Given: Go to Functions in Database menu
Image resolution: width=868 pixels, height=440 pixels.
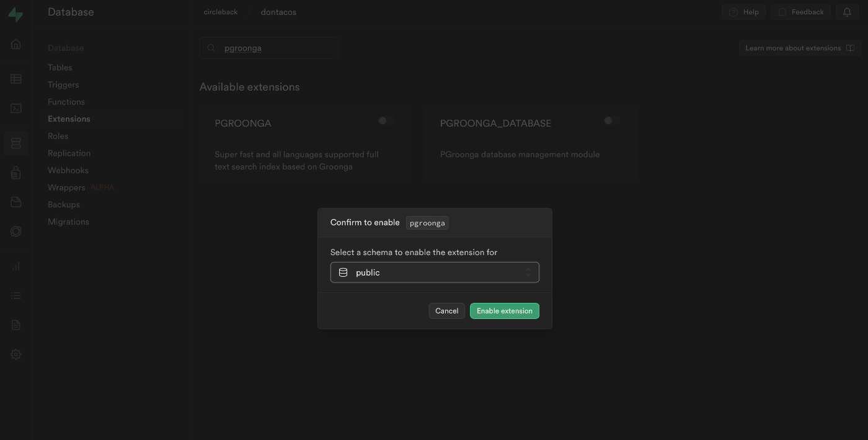Looking at the screenshot, I should click(66, 102).
